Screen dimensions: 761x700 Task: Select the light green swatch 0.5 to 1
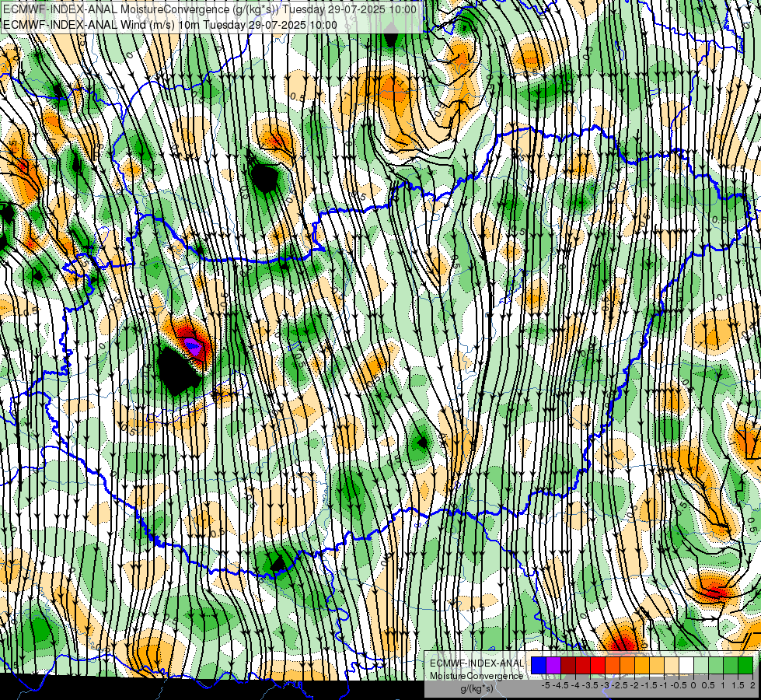pyautogui.click(x=716, y=665)
